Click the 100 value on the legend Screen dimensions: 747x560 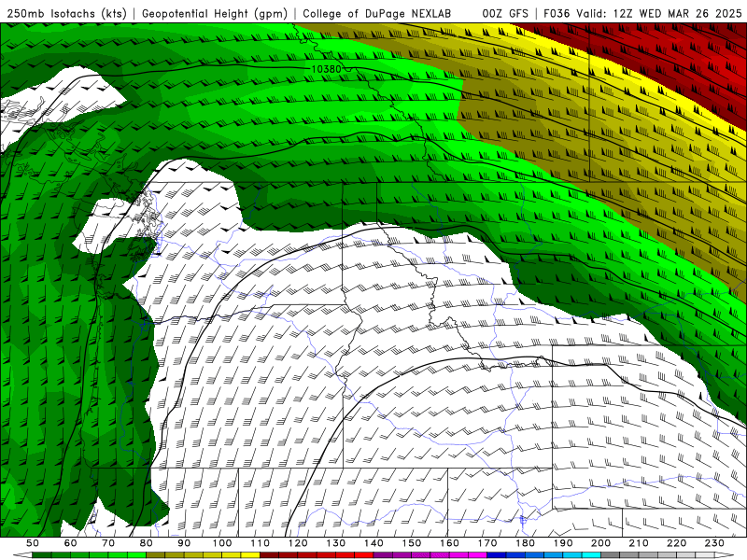[x=222, y=543]
